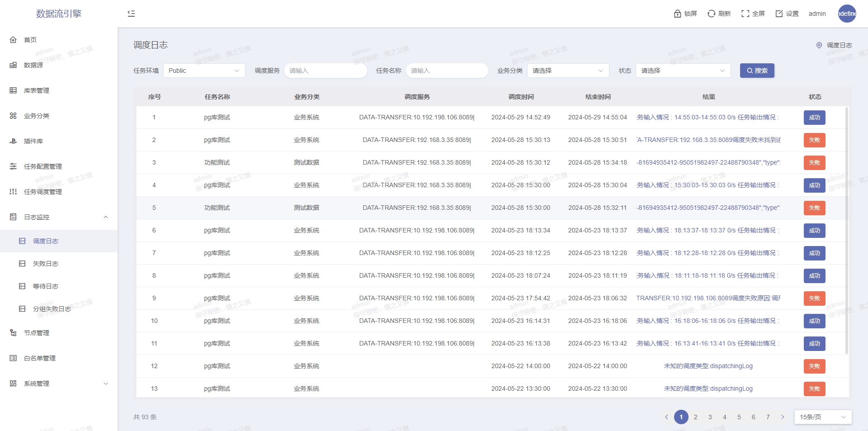868x431 pixels.
Task: Click the 系统管理 grid icon
Action: pos(13,384)
